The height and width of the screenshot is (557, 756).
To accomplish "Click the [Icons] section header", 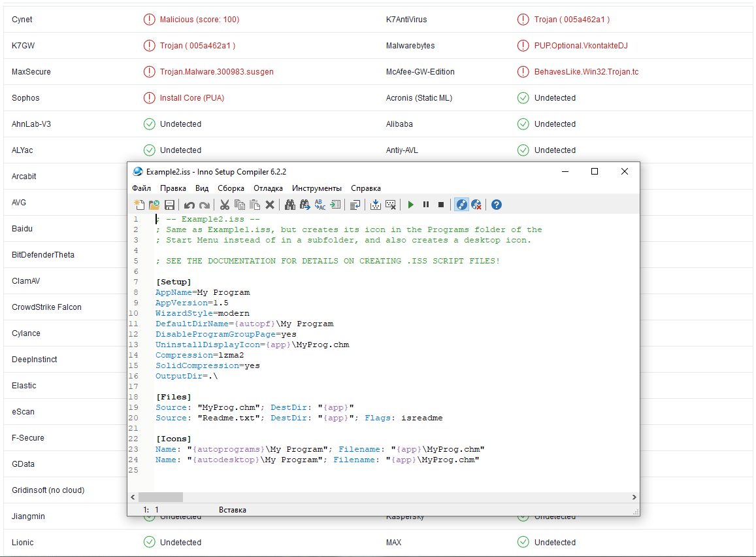I will tap(174, 439).
